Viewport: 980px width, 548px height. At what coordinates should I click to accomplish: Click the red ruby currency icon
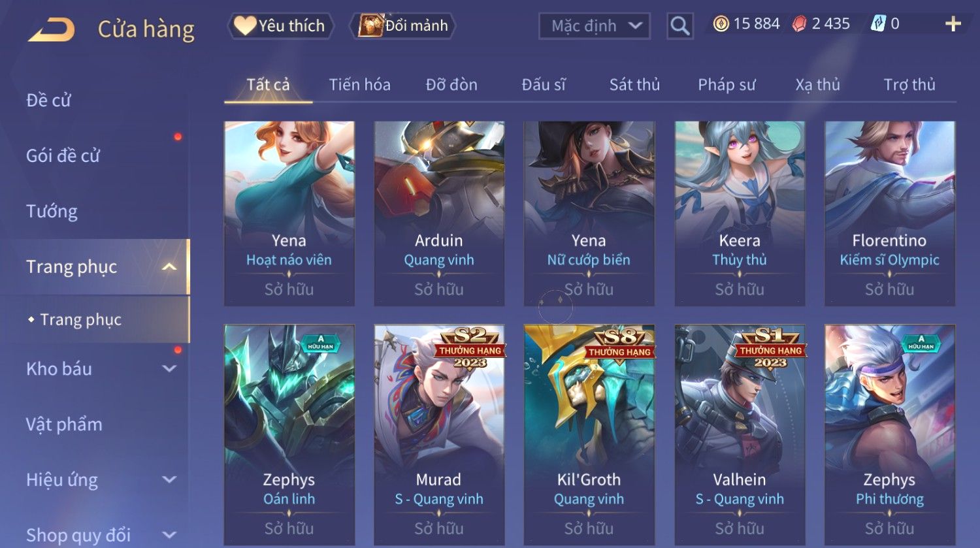(x=799, y=24)
